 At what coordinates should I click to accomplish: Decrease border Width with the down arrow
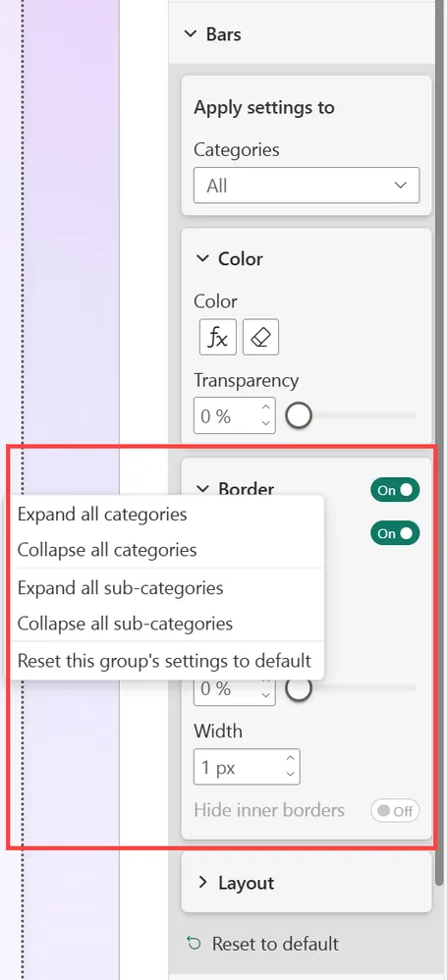pyautogui.click(x=290, y=775)
